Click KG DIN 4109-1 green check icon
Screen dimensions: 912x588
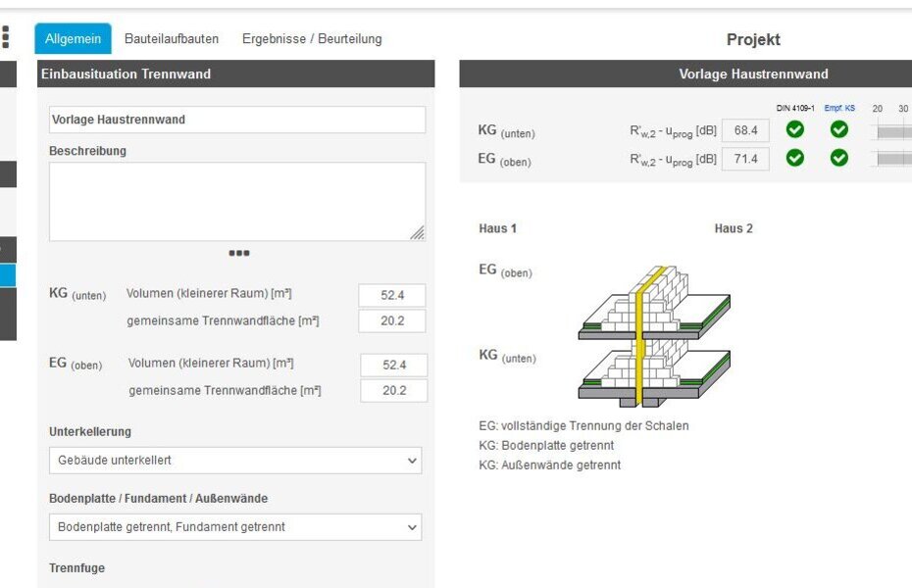pyautogui.click(x=795, y=129)
